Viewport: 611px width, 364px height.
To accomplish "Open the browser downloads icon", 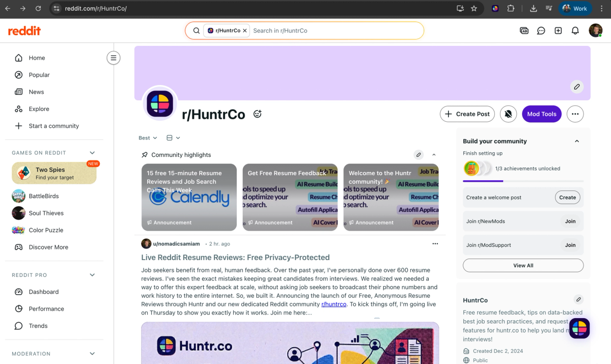I will click(x=534, y=9).
